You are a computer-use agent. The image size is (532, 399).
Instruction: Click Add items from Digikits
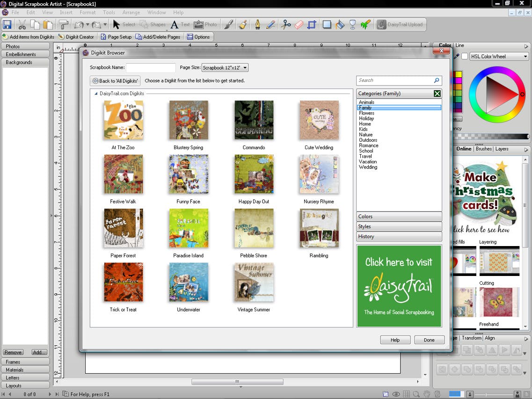29,36
